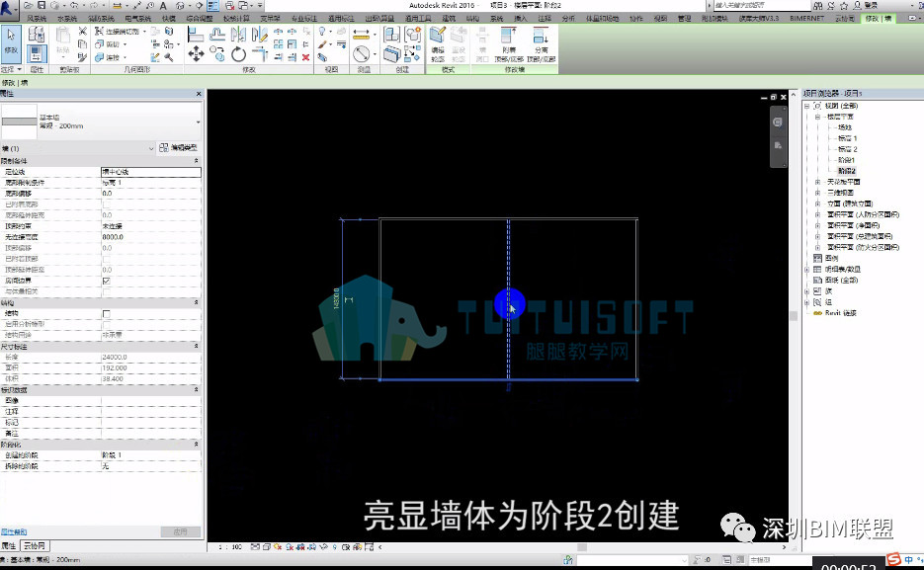This screenshot has height=570, width=924.
Task: Enable the Structural checkbox
Action: [x=107, y=313]
